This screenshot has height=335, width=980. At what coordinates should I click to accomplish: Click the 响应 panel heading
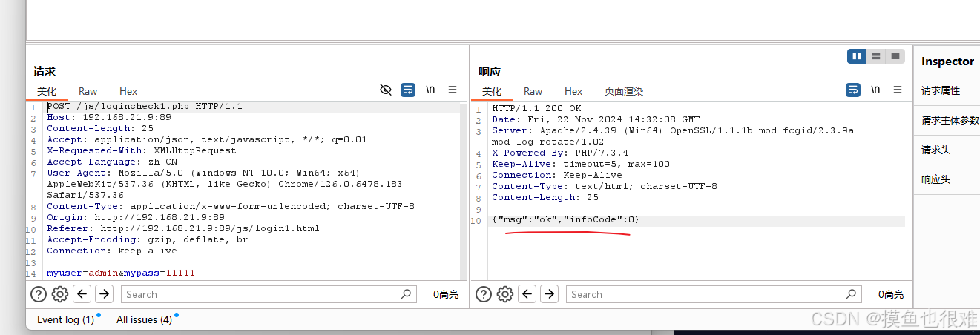pos(490,72)
